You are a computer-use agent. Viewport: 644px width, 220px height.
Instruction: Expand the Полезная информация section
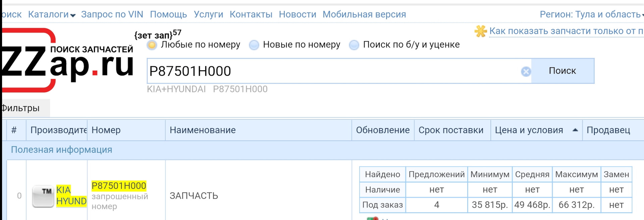click(x=62, y=150)
